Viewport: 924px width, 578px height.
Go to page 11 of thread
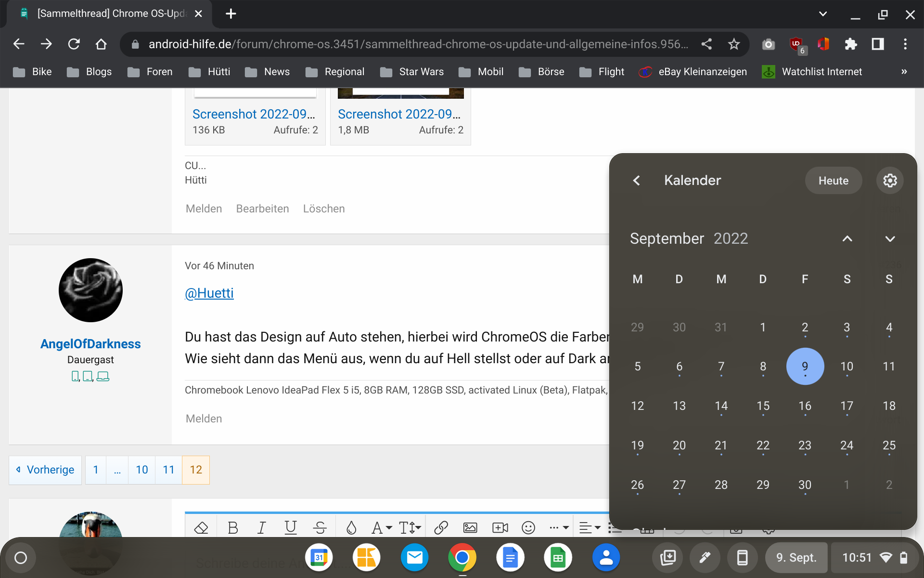click(168, 470)
